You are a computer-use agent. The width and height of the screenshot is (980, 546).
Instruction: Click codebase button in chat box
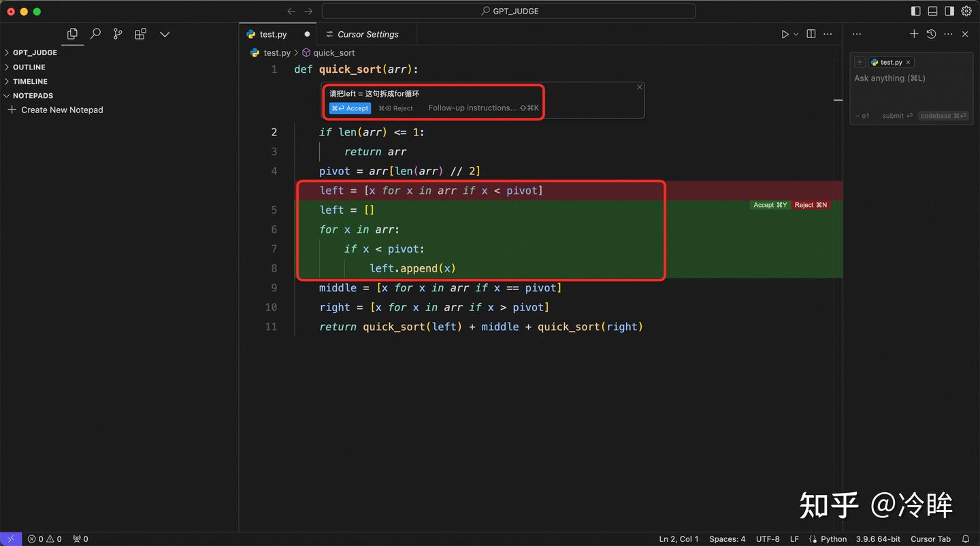pyautogui.click(x=943, y=116)
